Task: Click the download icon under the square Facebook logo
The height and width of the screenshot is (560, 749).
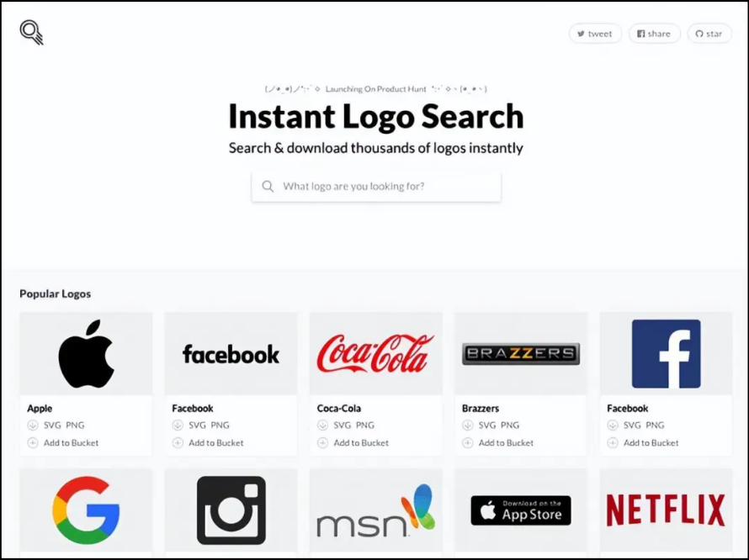Action: tap(613, 425)
